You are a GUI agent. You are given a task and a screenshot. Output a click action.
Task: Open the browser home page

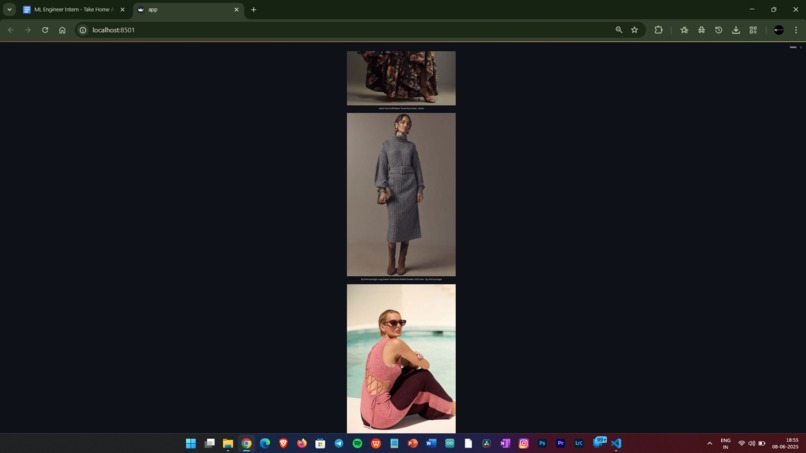[x=62, y=30]
